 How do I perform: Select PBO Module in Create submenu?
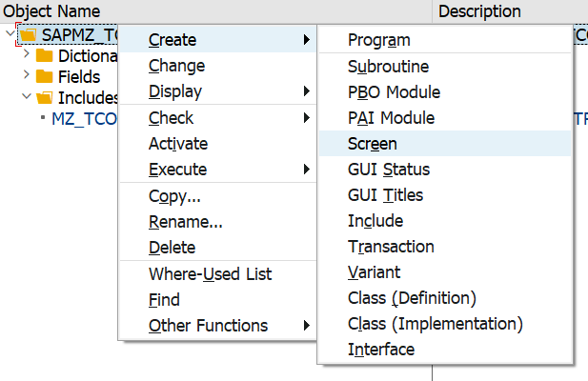[445, 92]
